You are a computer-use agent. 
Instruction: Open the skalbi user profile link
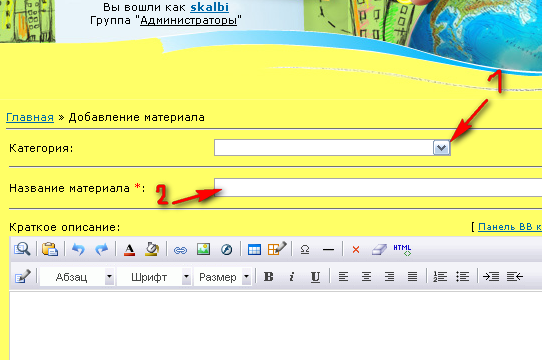[209, 7]
